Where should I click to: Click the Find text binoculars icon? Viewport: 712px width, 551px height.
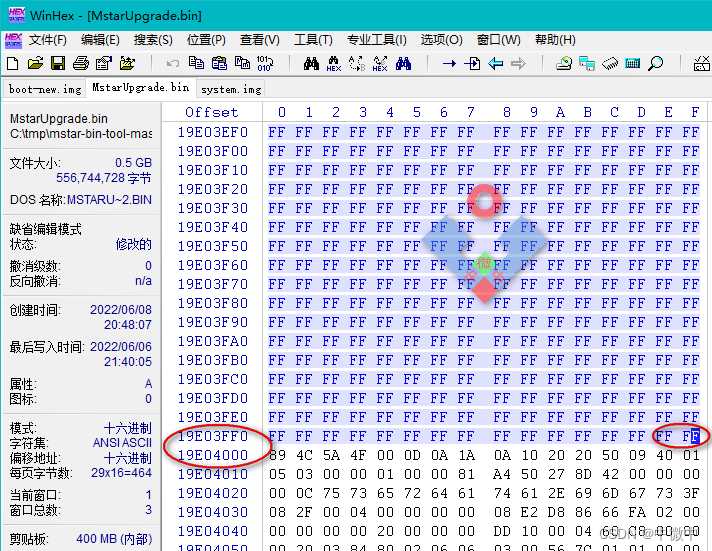pos(312,63)
